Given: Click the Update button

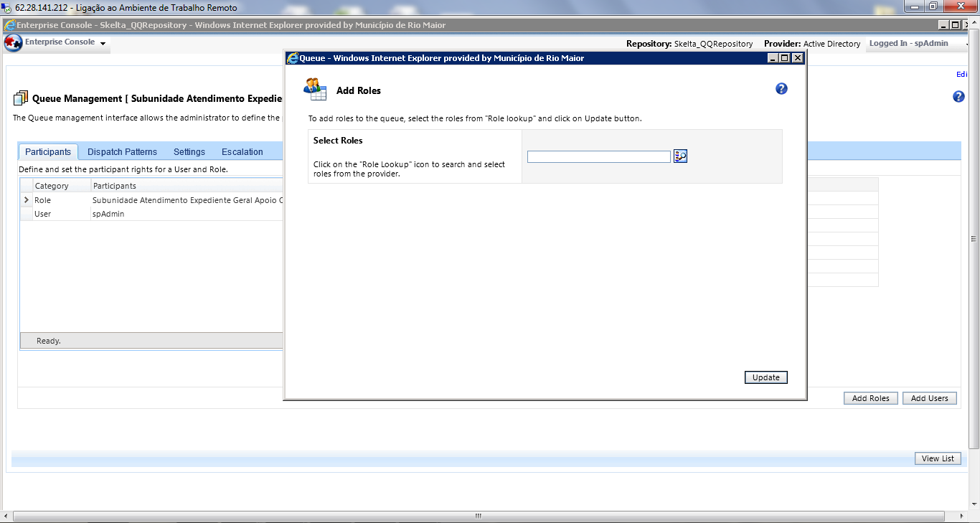Looking at the screenshot, I should tap(766, 377).
